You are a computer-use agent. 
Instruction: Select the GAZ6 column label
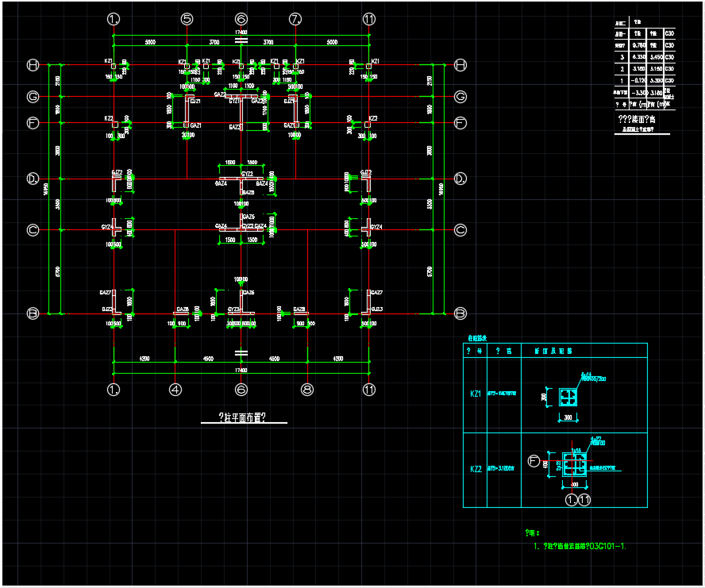tap(248, 293)
